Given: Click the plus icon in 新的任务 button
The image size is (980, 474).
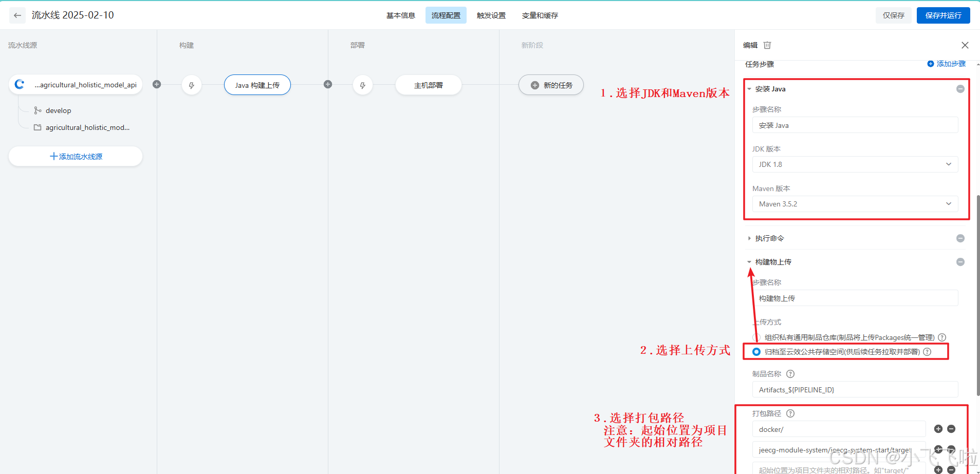Looking at the screenshot, I should (x=535, y=85).
